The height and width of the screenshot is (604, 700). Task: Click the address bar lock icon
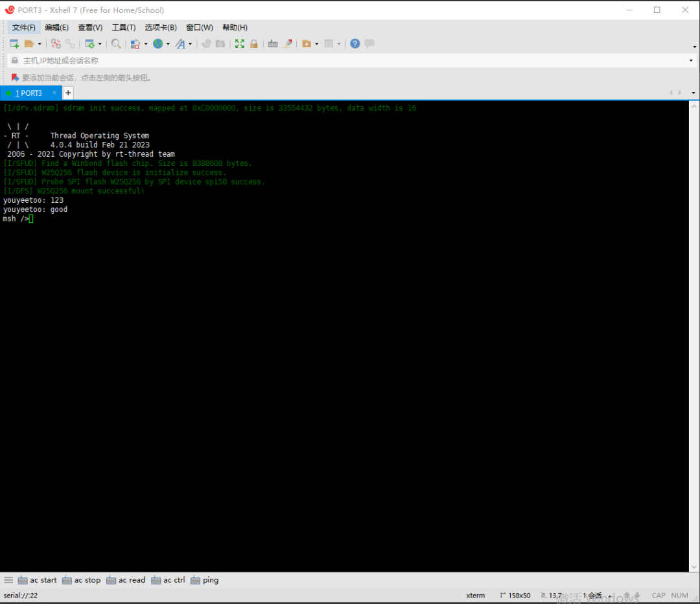click(x=15, y=60)
